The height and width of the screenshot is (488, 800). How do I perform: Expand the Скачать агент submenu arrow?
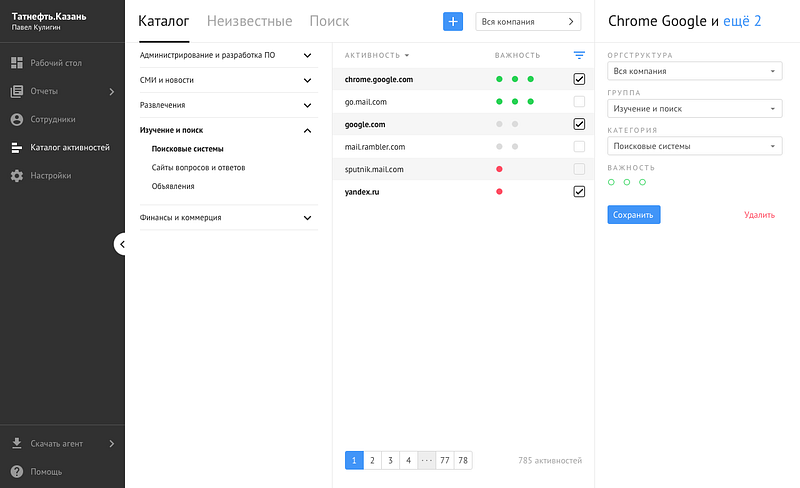(x=112, y=444)
